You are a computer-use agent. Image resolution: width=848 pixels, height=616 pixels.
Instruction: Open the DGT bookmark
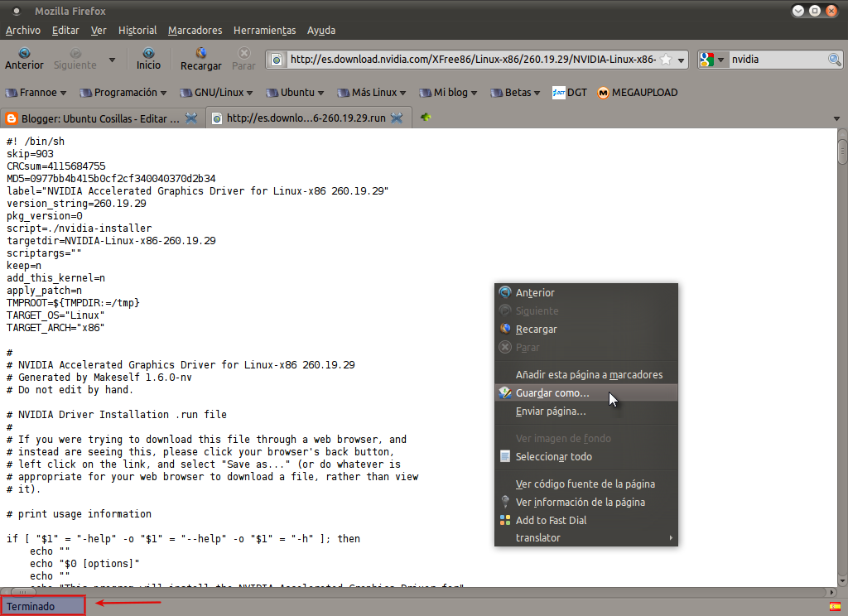point(570,93)
